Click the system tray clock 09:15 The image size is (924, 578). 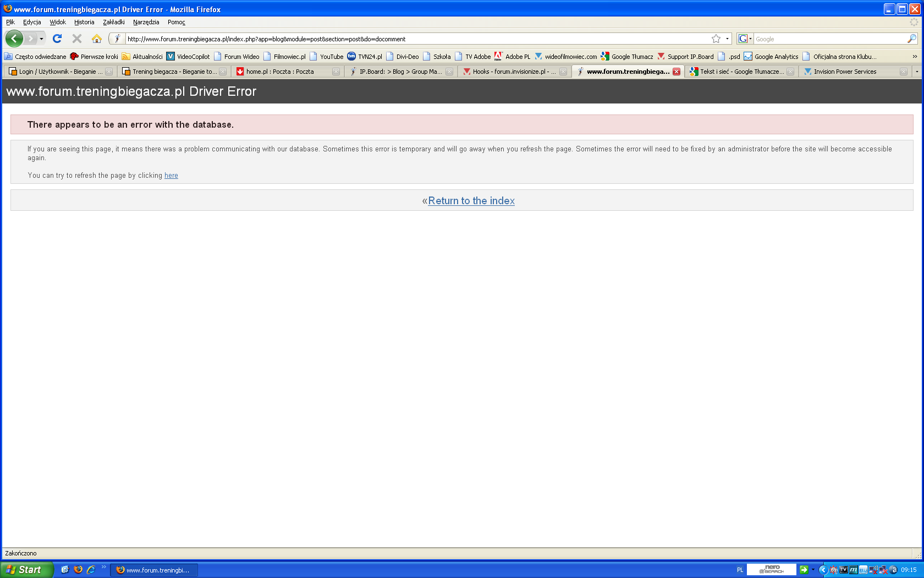(909, 570)
